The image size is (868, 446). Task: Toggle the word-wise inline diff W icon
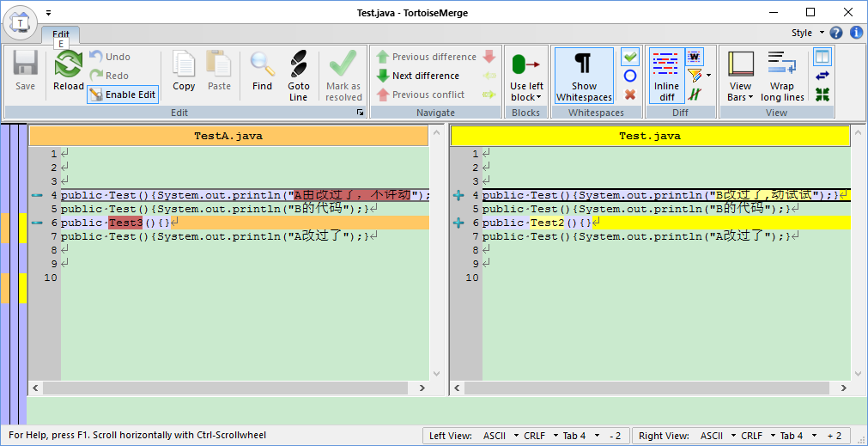pos(695,57)
